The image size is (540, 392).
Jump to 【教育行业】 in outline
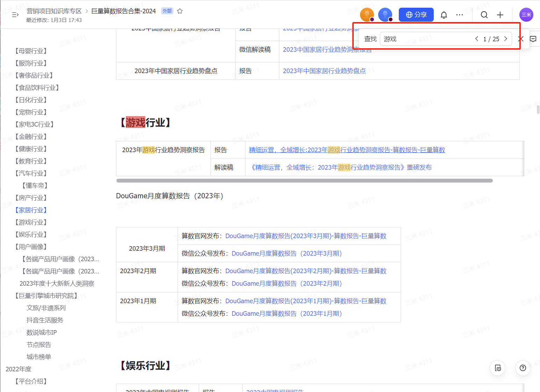pos(30,161)
